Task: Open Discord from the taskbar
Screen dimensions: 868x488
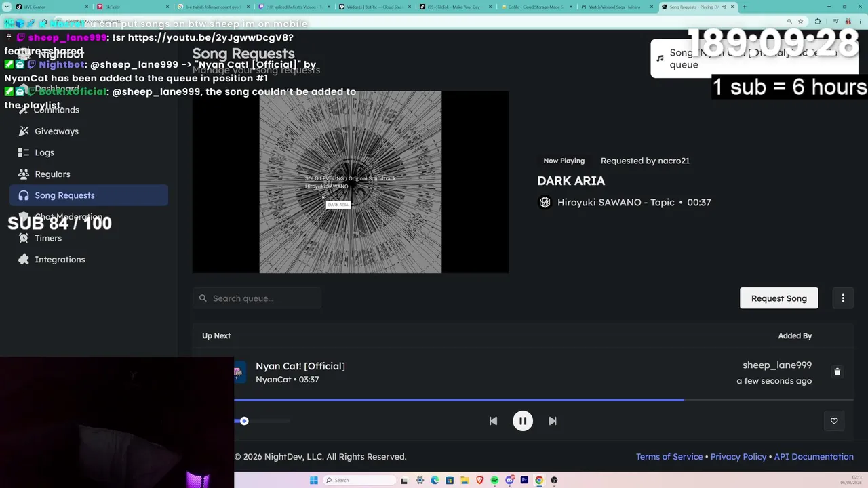Action: point(509,480)
